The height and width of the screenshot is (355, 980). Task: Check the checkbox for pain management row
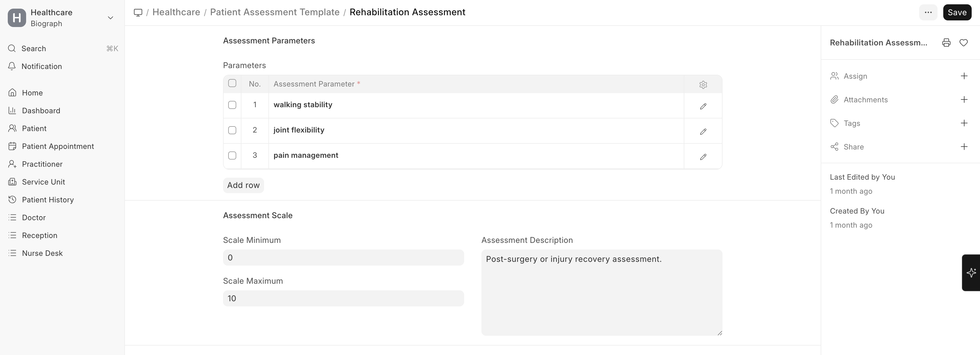(232, 156)
